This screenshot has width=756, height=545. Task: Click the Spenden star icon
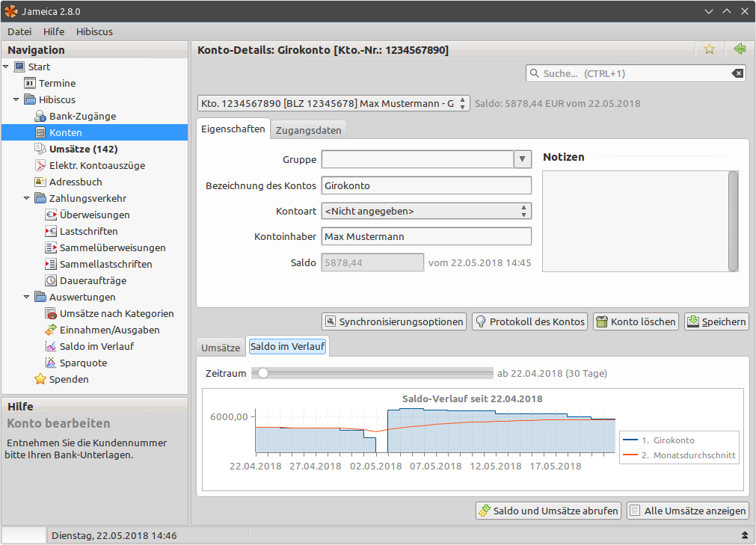pyautogui.click(x=40, y=379)
